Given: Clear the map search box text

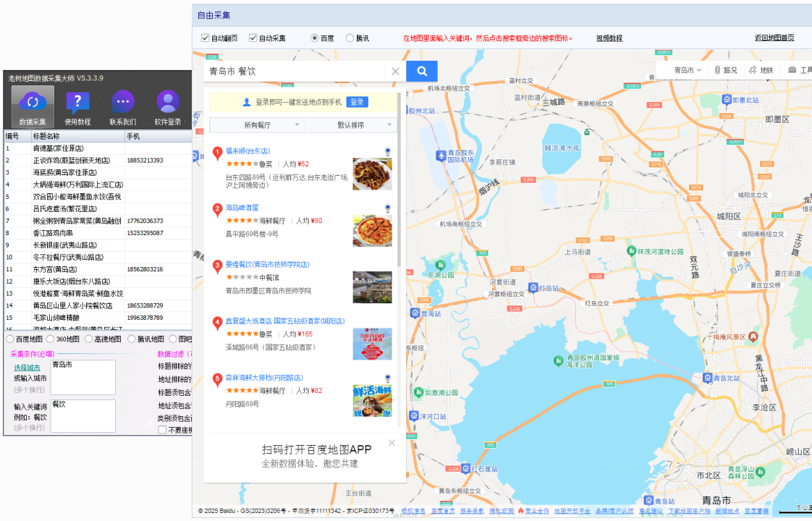Looking at the screenshot, I should pyautogui.click(x=395, y=72).
